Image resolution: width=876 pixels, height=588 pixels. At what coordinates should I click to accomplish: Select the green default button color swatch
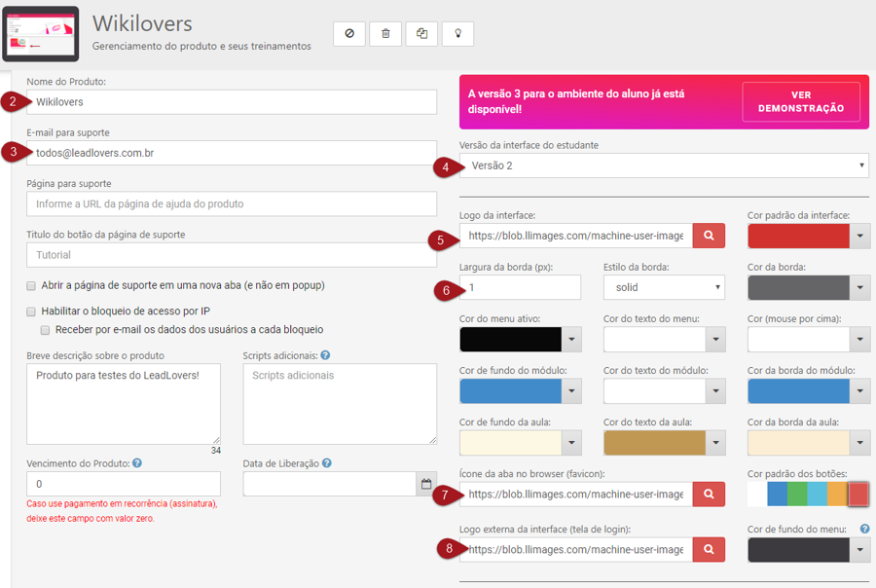click(x=797, y=495)
